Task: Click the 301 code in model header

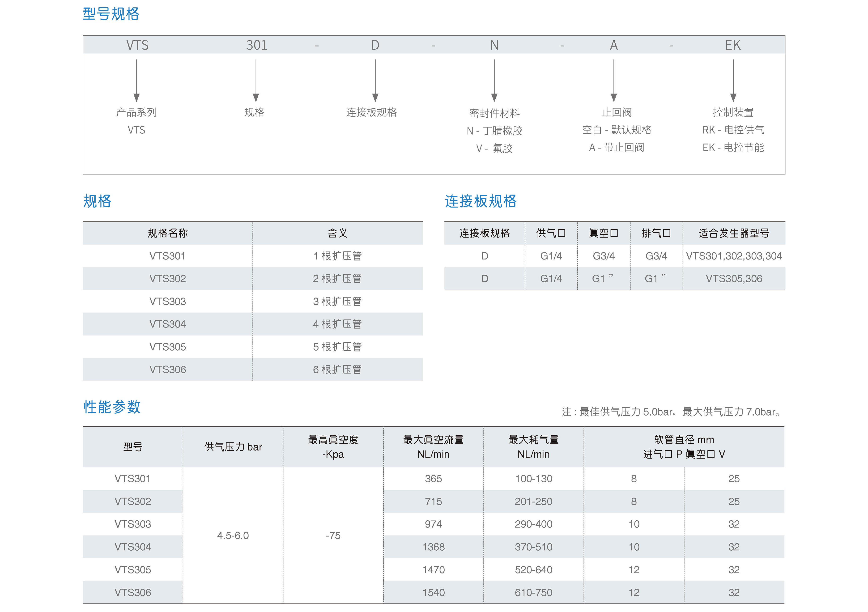Action: tap(257, 45)
